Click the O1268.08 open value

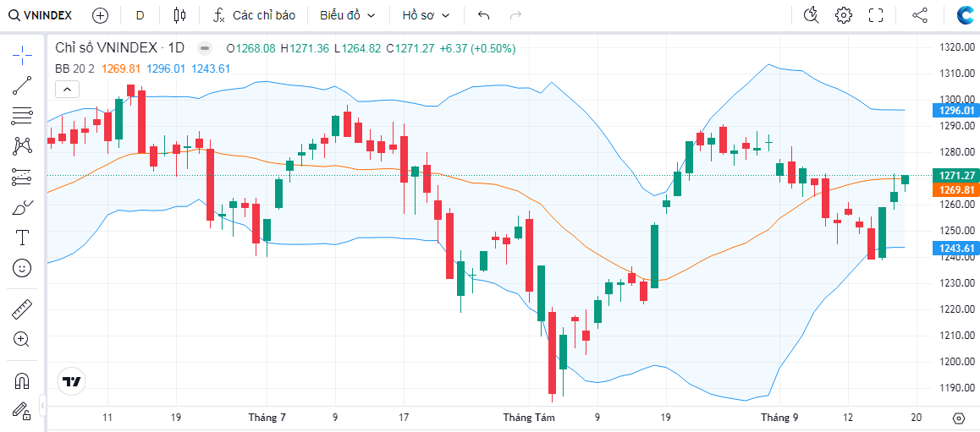251,48
